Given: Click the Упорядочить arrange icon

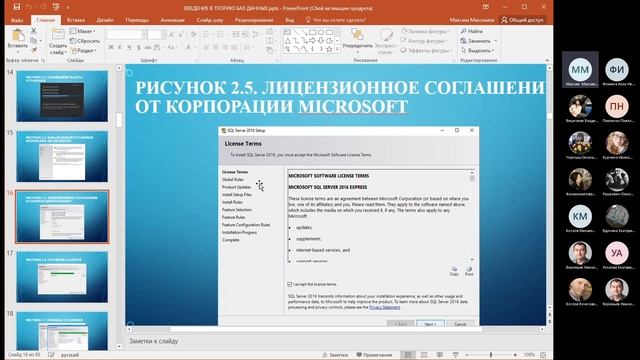Looking at the screenshot, I should click(x=357, y=35).
